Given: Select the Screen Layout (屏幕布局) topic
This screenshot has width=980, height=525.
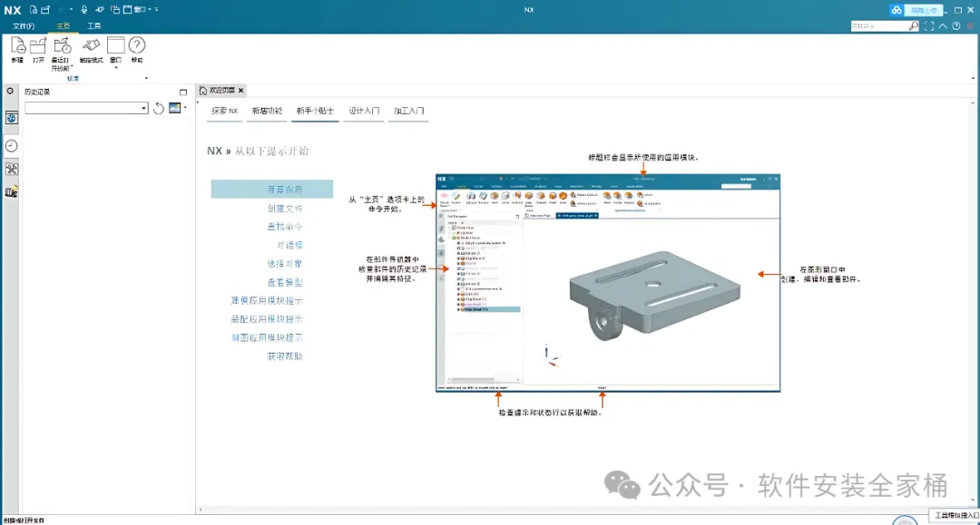Looking at the screenshot, I should (272, 190).
